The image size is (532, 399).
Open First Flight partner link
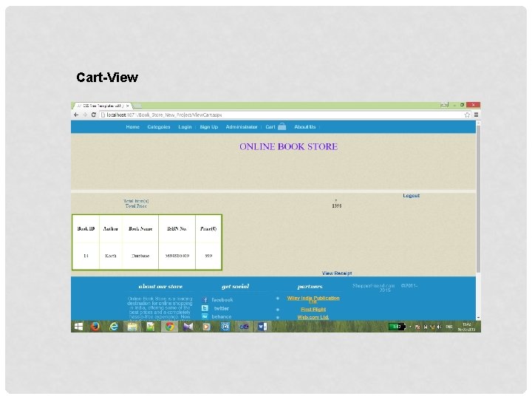tap(313, 310)
